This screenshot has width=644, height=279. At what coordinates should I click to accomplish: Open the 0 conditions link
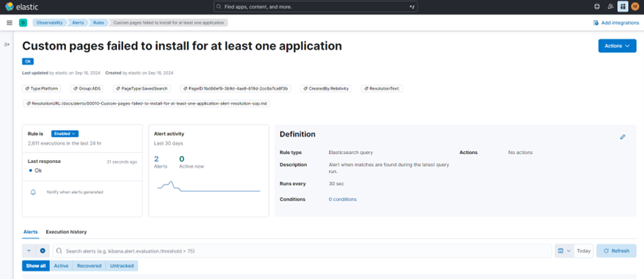coord(343,199)
